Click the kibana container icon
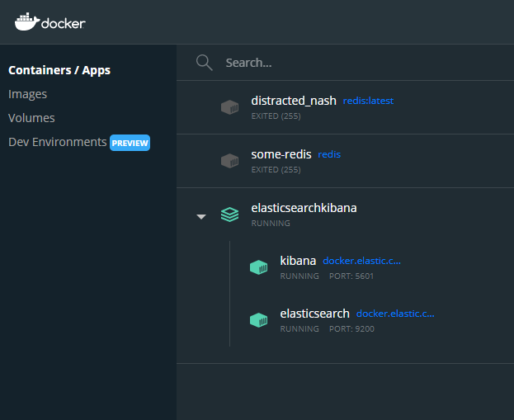 (x=258, y=267)
